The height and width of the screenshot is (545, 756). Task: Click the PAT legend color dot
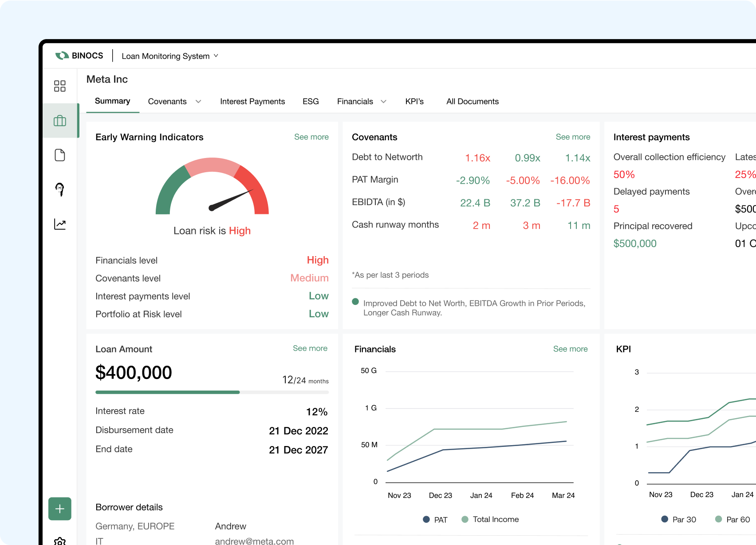pos(426,519)
